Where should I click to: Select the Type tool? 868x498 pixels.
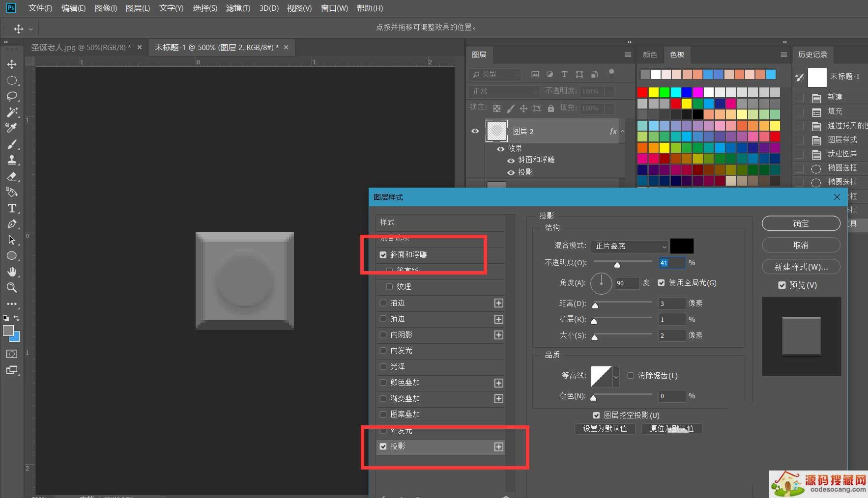(12, 208)
